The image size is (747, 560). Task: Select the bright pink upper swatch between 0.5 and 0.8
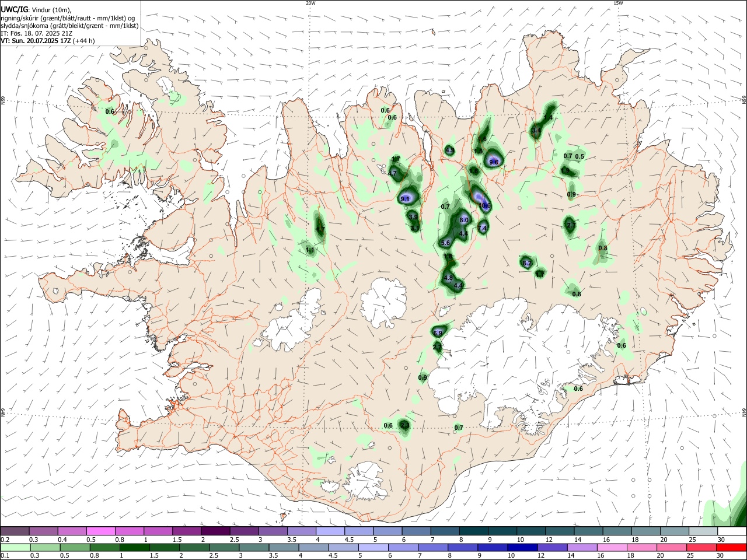(x=100, y=531)
